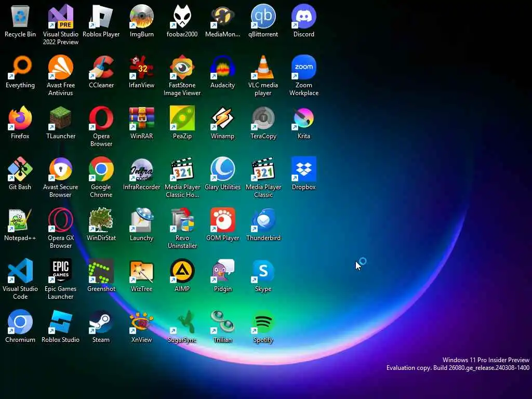
Task: Select Avast Secure Browser icon
Action: 61,169
